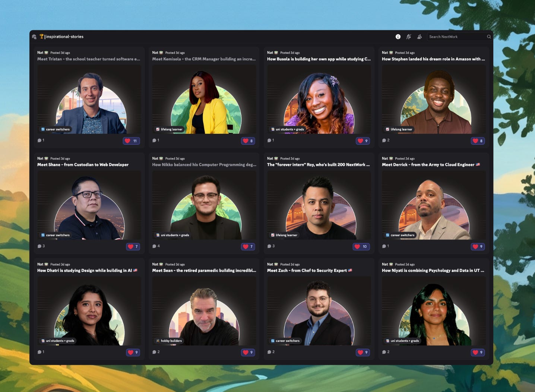The width and height of the screenshot is (535, 392).
Task: Open Meet Shane Custodian to Web Developer
Action: click(83, 165)
